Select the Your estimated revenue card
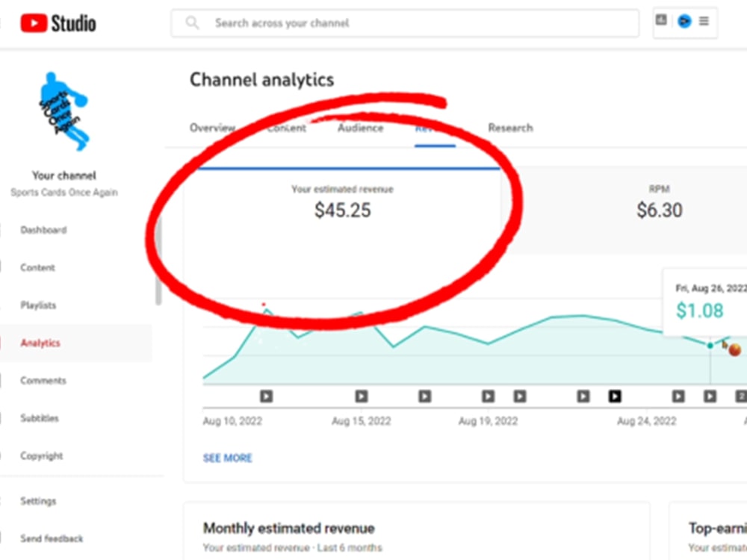 [343, 211]
